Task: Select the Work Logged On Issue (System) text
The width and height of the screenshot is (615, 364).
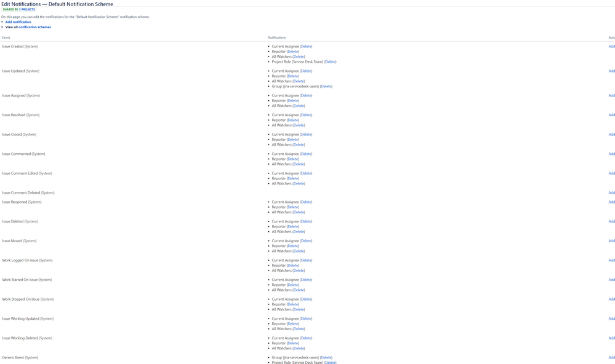Action: [27, 260]
